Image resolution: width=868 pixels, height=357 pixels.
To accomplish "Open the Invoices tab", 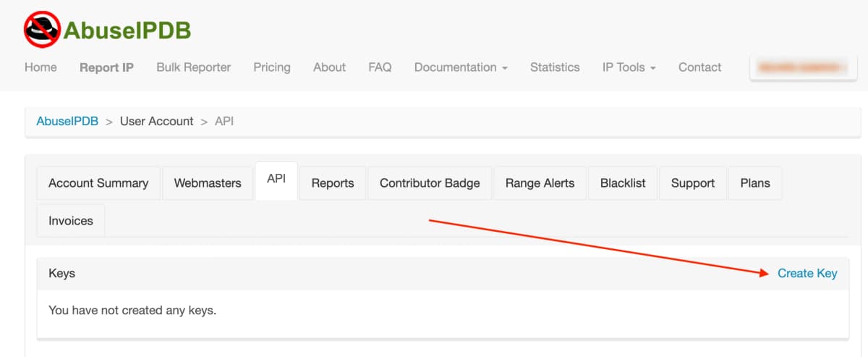I will (x=71, y=221).
